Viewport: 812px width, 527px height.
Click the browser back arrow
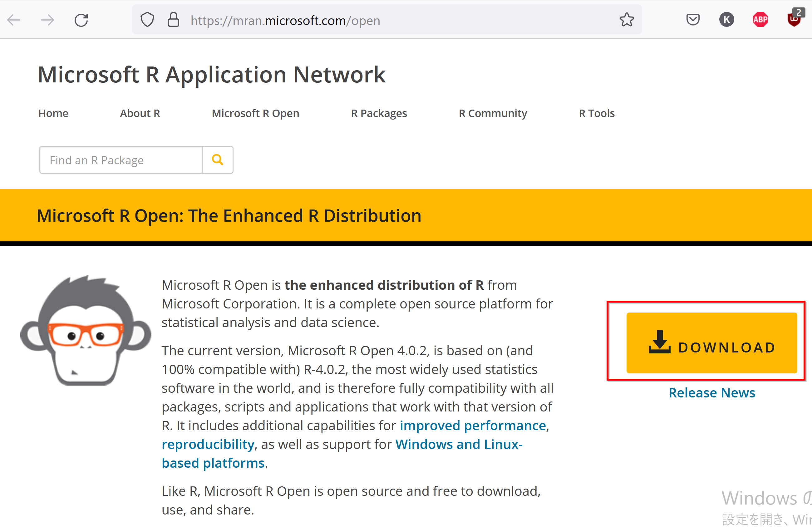(14, 20)
